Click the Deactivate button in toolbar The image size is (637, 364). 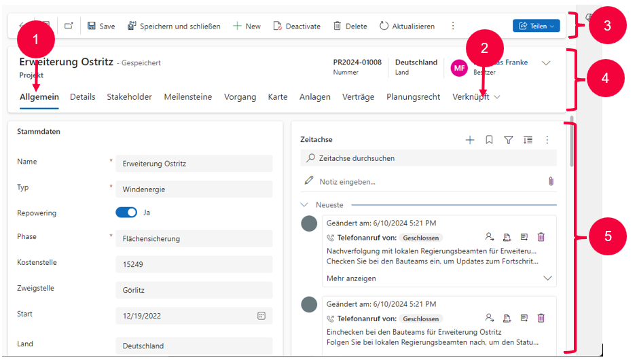click(297, 26)
